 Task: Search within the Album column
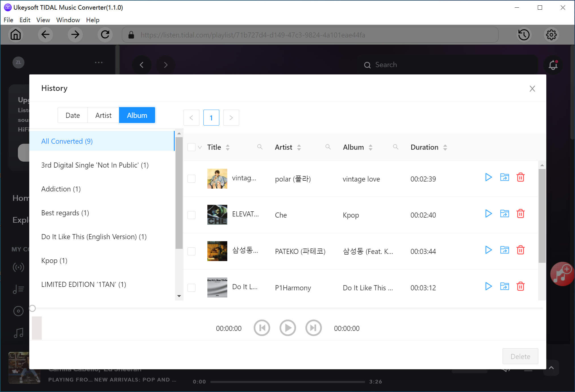[x=395, y=147]
